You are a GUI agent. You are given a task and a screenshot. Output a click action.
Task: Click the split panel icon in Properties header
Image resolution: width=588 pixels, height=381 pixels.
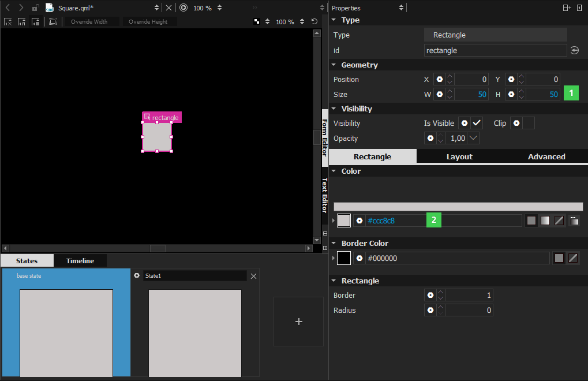coord(567,8)
